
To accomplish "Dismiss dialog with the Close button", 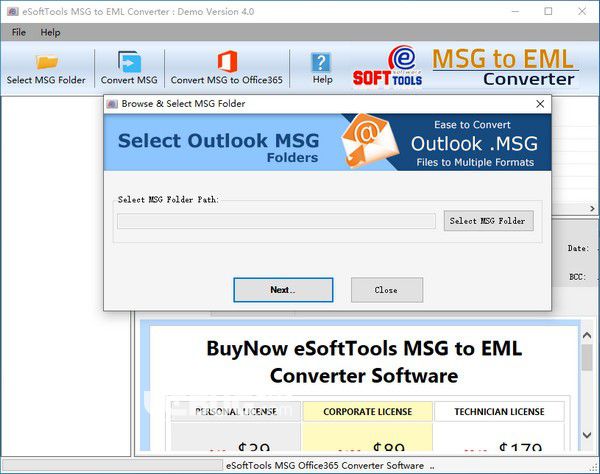I will 387,290.
